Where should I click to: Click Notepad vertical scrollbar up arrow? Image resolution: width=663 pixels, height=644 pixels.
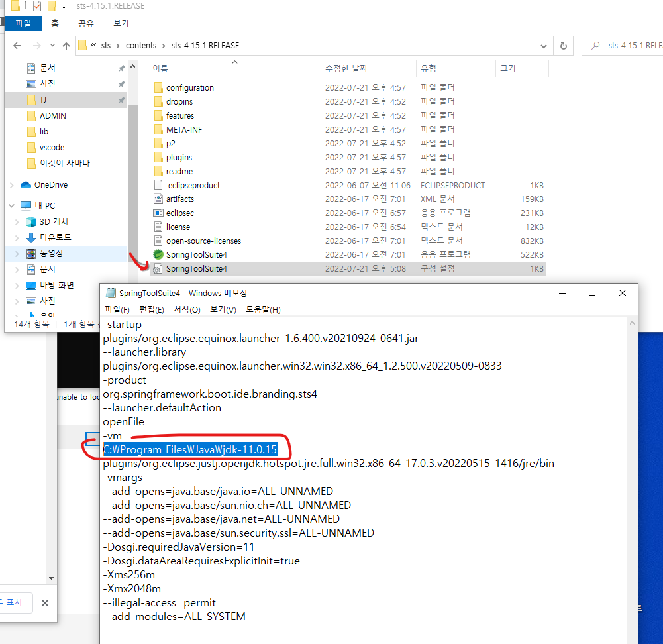[x=632, y=323]
